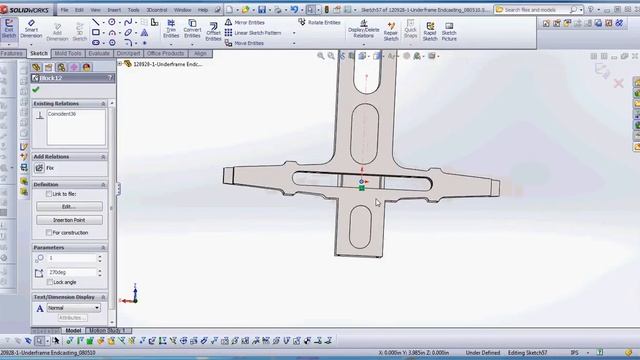
Task: Select the Sketch Fillet tool
Action: coord(128,42)
